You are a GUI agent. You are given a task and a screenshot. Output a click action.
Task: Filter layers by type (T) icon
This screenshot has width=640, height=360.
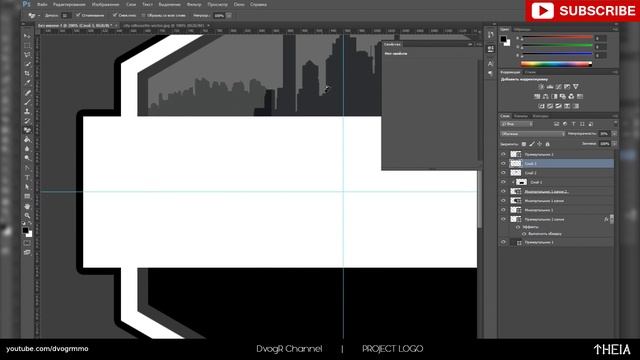tap(573, 124)
